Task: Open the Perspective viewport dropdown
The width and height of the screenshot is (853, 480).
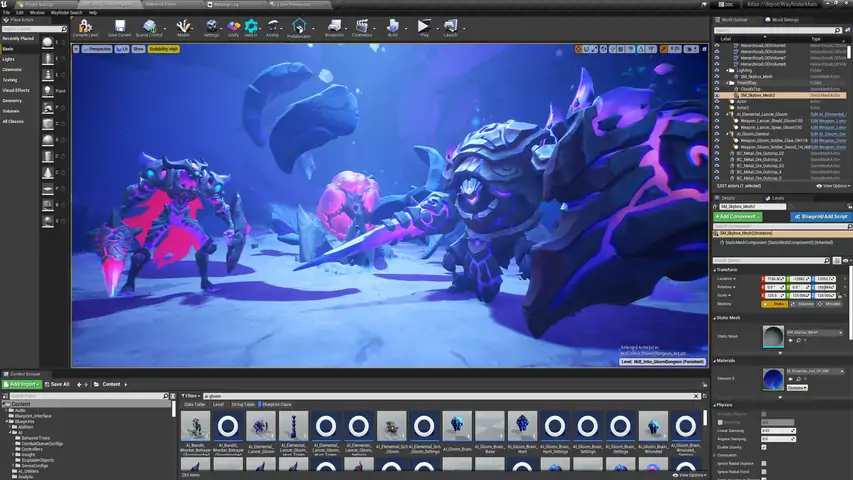Action: (x=97, y=48)
